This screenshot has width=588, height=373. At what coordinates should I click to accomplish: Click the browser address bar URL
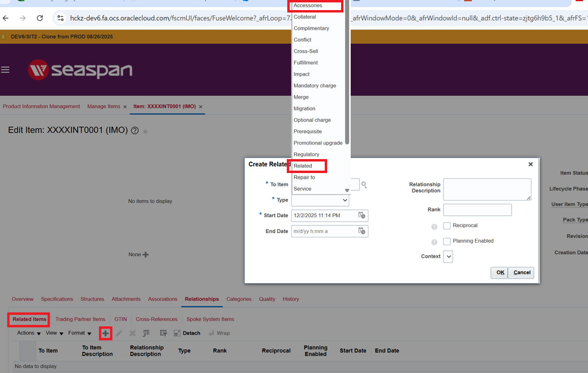click(x=328, y=18)
